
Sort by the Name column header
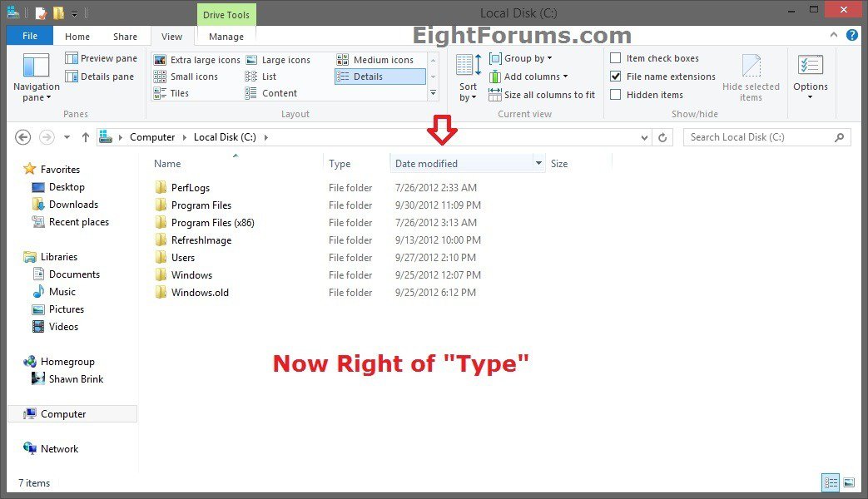click(236, 164)
